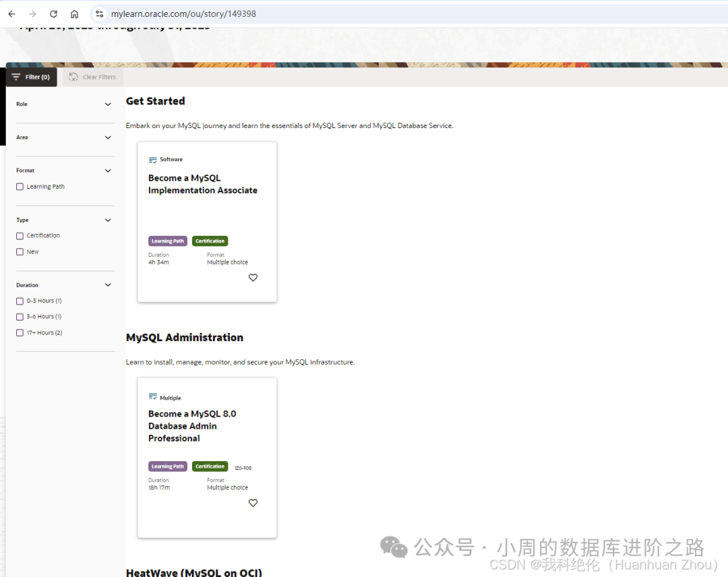Collapse the Type filter chevron

tap(108, 220)
